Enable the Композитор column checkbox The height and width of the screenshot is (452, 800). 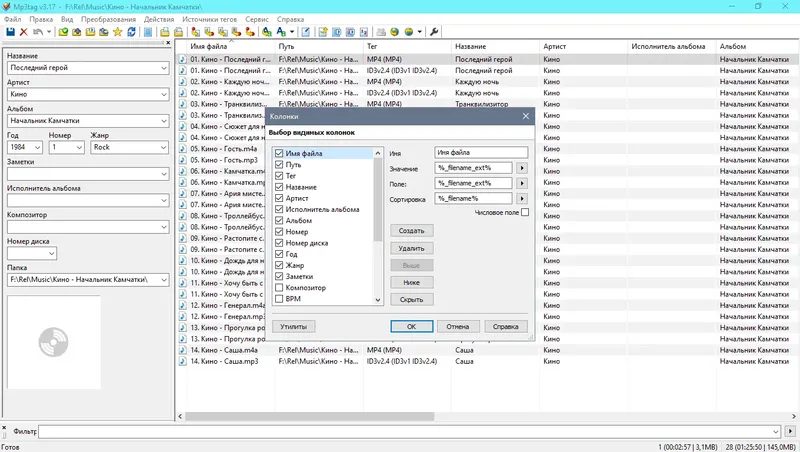[279, 288]
